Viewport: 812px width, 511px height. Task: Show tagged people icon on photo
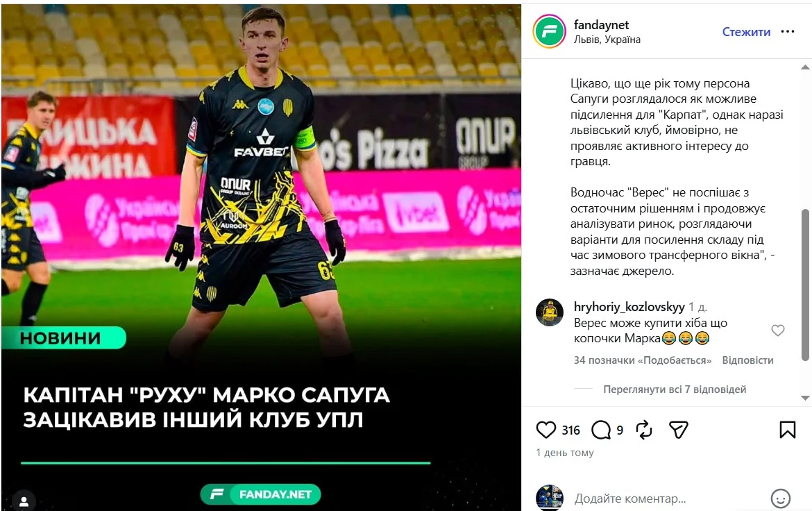(24, 501)
